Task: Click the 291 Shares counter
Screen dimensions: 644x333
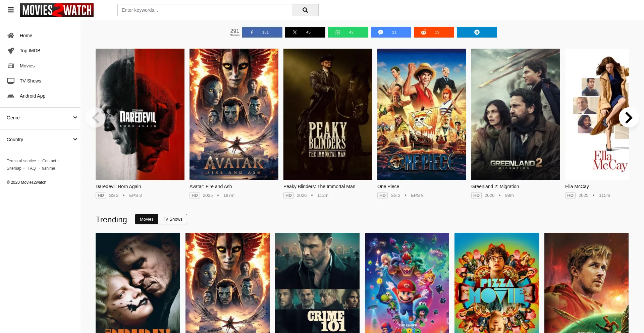Action: pos(235,32)
